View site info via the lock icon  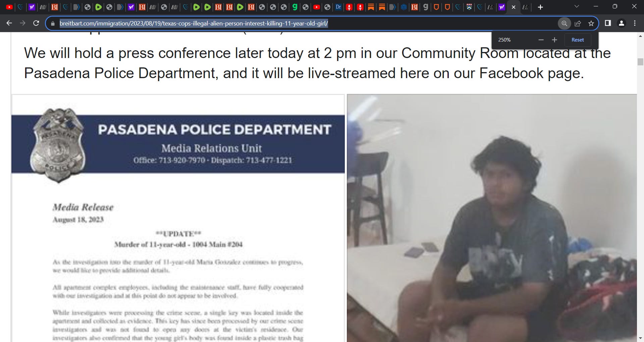click(x=53, y=23)
